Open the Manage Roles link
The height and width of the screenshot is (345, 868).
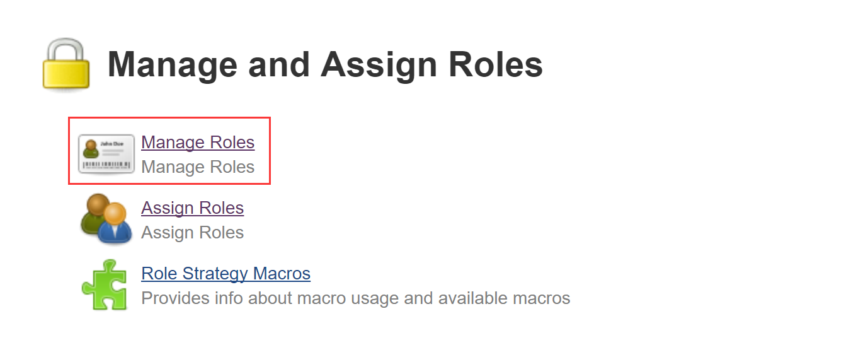[x=198, y=143]
